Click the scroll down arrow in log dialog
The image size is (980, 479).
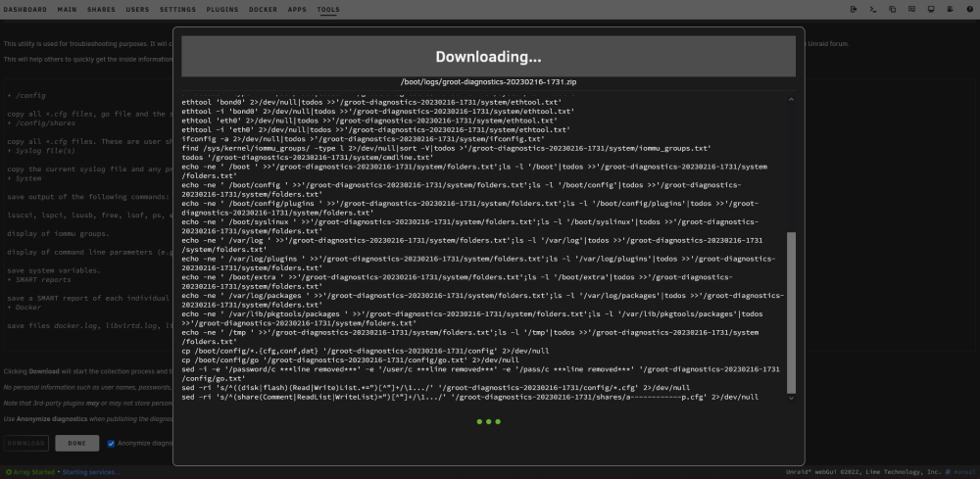[791, 398]
